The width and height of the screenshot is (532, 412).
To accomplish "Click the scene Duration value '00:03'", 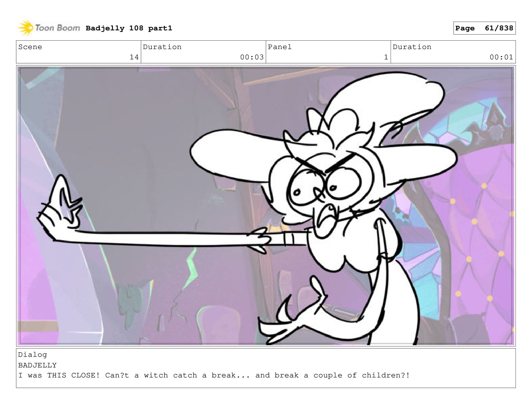I will click(252, 57).
